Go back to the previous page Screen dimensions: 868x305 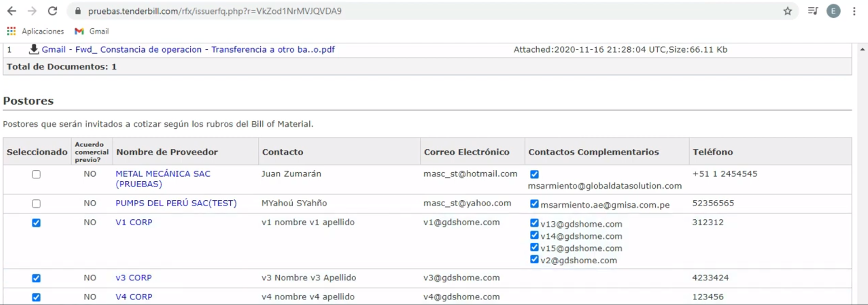click(12, 11)
